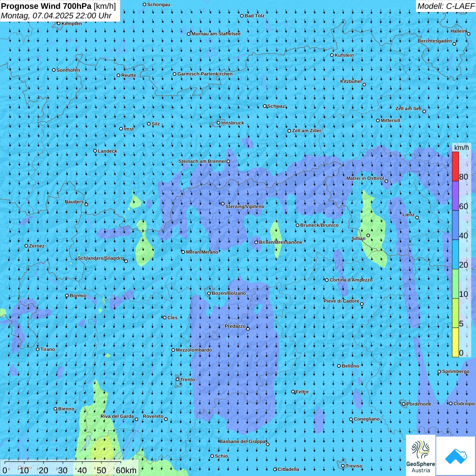Select the Sterzing/Vipiteno label
The image size is (476, 476).
click(245, 206)
